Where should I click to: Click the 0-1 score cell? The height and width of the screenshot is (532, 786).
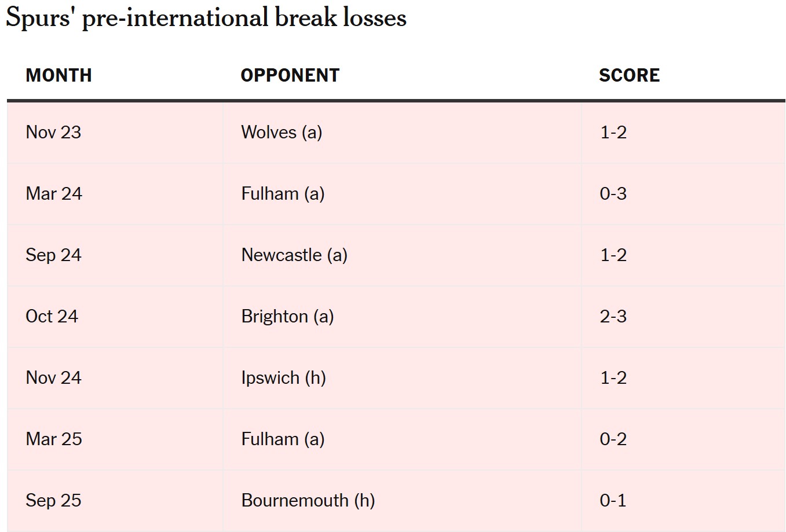(x=613, y=500)
